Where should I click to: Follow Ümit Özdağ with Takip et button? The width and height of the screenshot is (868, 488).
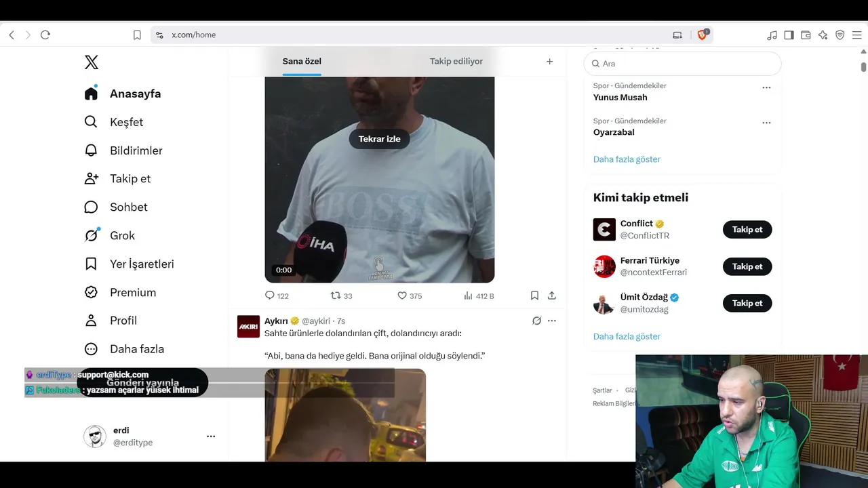click(x=747, y=303)
